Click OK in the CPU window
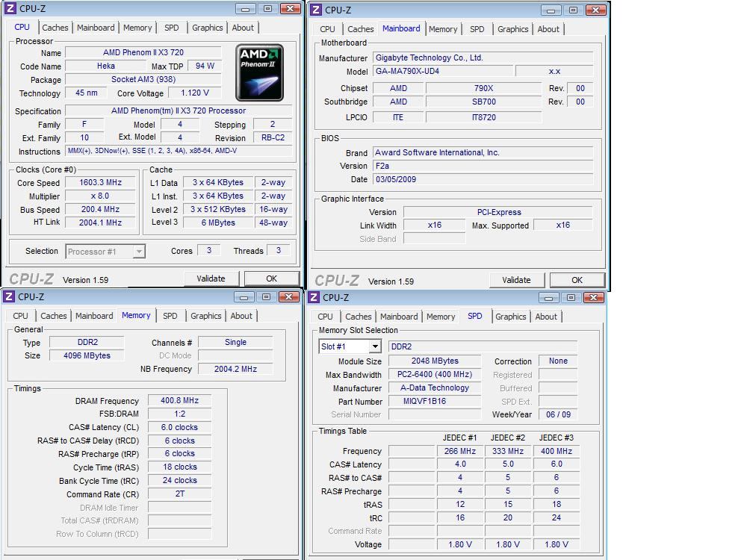 click(272, 279)
